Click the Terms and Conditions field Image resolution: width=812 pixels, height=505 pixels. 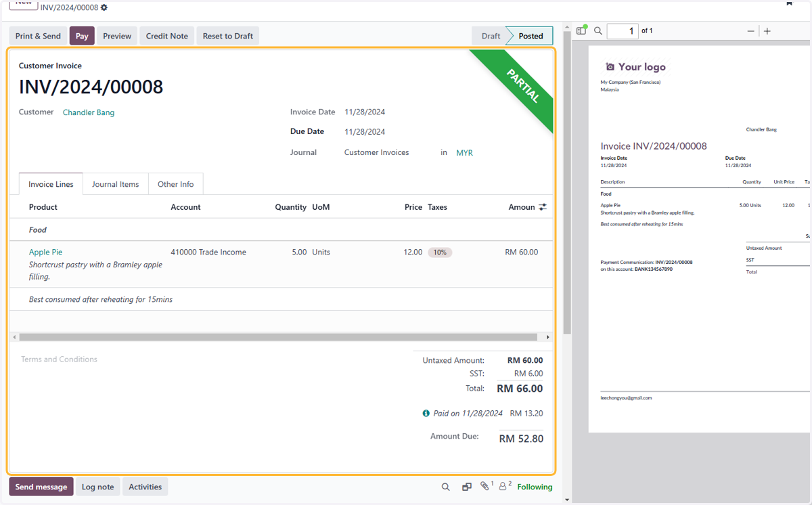pyautogui.click(x=59, y=359)
